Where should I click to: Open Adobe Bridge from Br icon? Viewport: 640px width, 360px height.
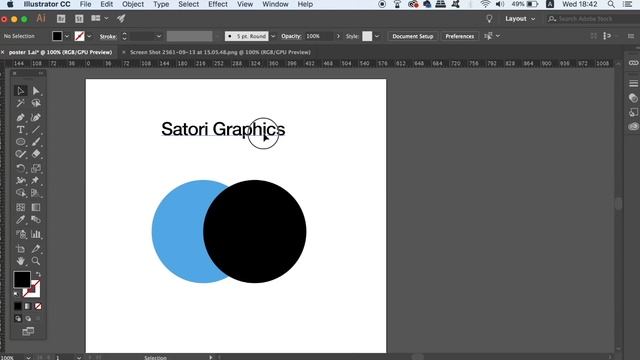point(61,19)
